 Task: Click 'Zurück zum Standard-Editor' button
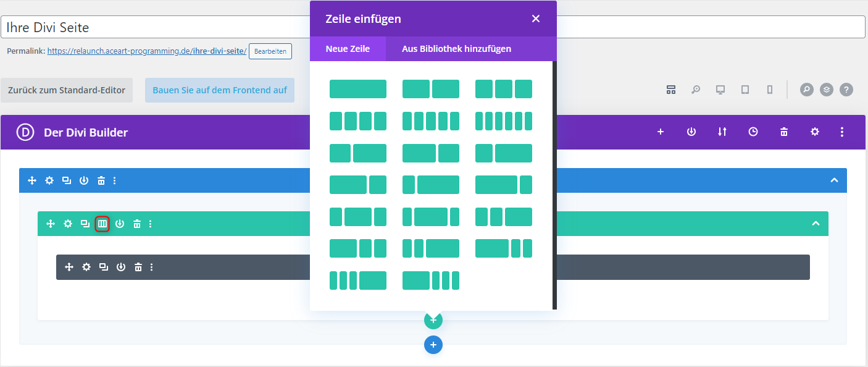[x=67, y=90]
